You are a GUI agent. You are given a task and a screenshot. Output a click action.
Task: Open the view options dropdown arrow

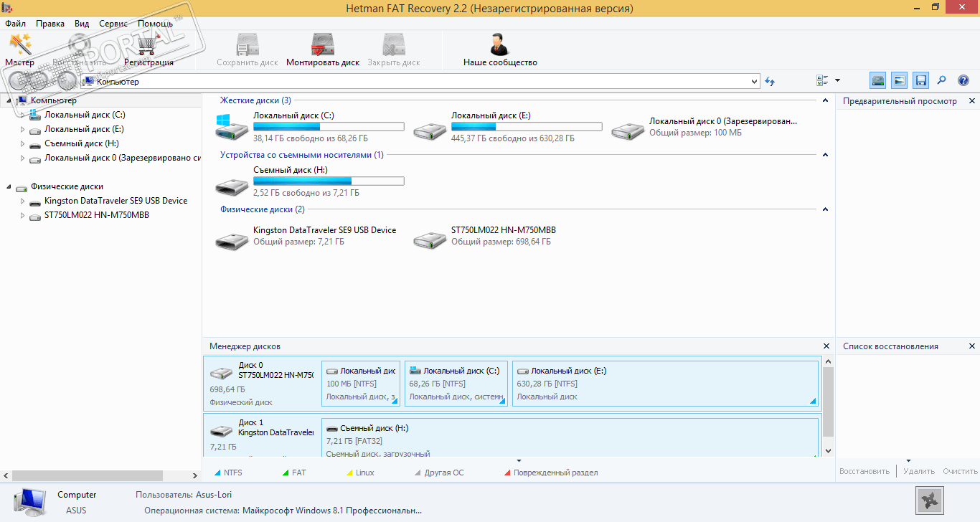coord(837,81)
